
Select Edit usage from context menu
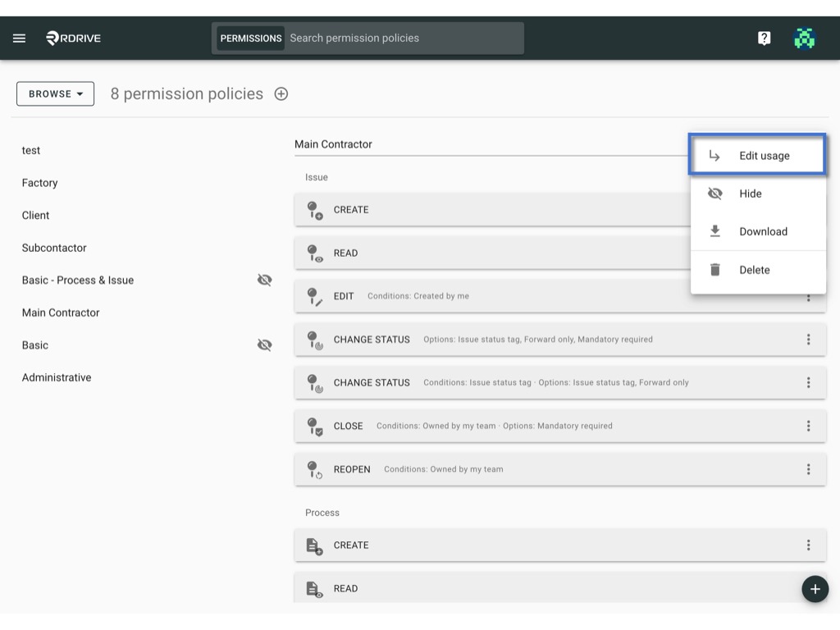coord(757,155)
